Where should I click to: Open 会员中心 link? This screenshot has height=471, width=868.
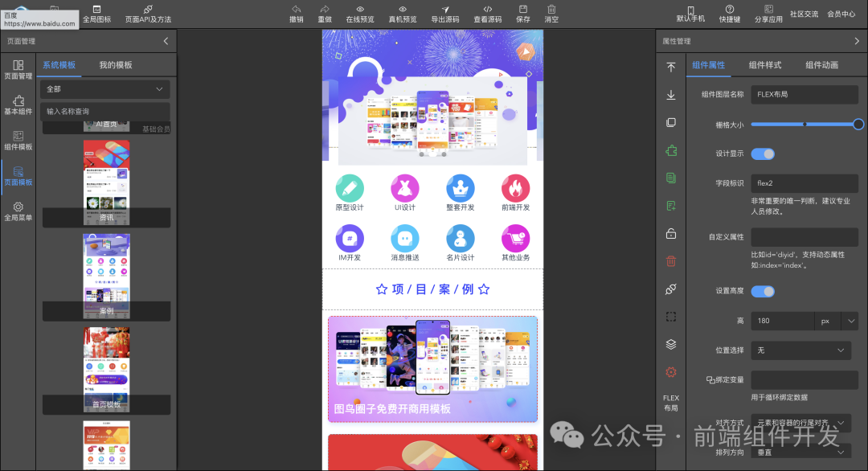pyautogui.click(x=841, y=14)
